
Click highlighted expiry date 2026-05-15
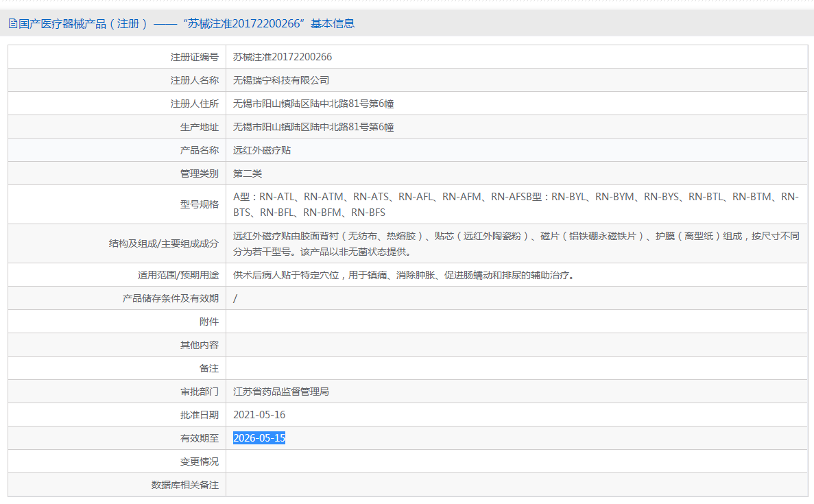pyautogui.click(x=259, y=438)
